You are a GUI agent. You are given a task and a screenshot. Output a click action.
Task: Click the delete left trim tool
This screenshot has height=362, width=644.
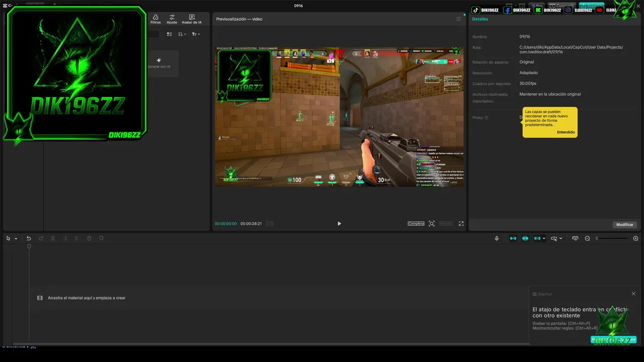(65, 238)
